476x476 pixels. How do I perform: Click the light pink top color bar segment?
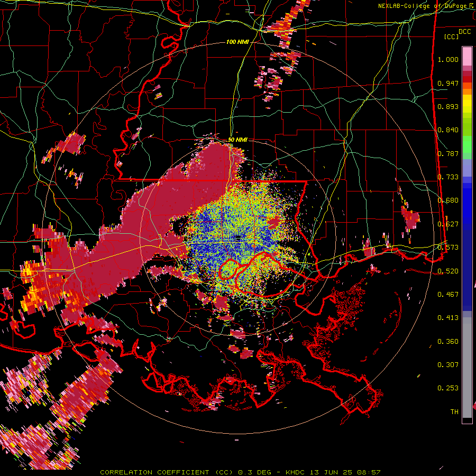(x=467, y=56)
